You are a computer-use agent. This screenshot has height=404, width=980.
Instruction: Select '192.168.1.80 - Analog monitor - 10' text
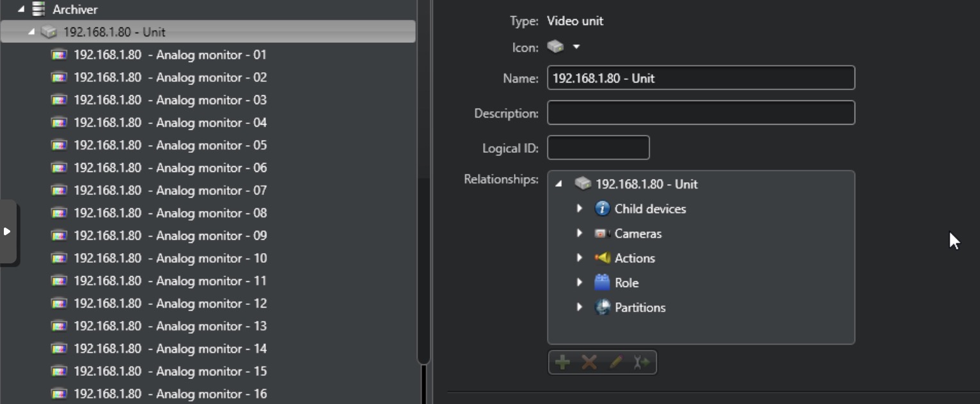170,258
